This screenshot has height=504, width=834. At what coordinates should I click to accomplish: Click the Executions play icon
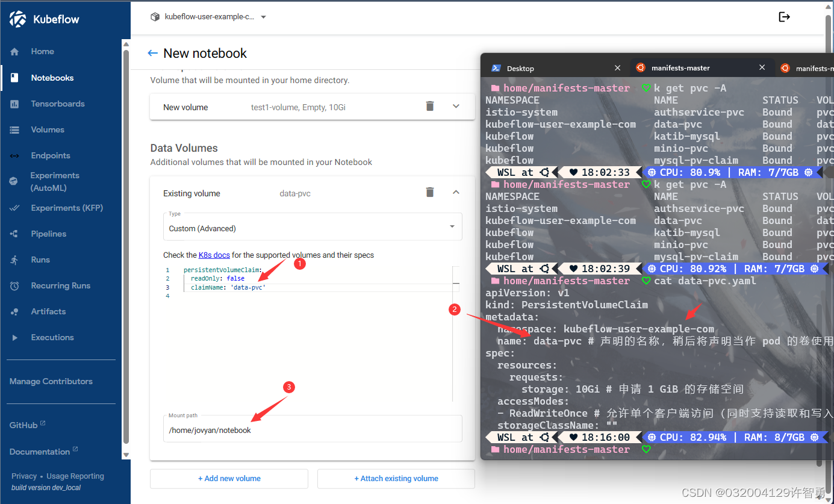[14, 337]
